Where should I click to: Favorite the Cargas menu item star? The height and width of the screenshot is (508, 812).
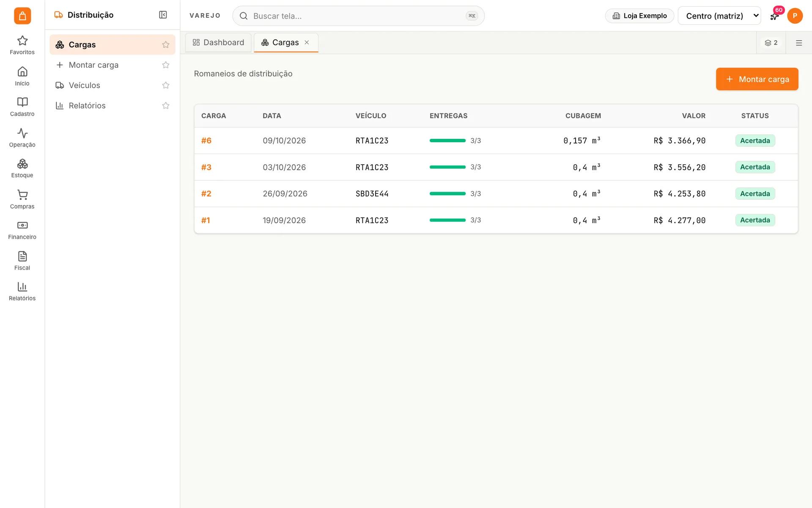pos(166,44)
